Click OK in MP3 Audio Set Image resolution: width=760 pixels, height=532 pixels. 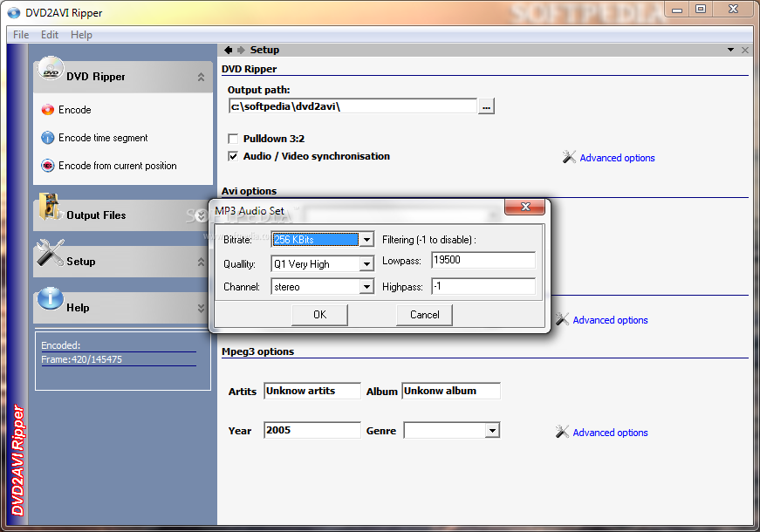[320, 315]
